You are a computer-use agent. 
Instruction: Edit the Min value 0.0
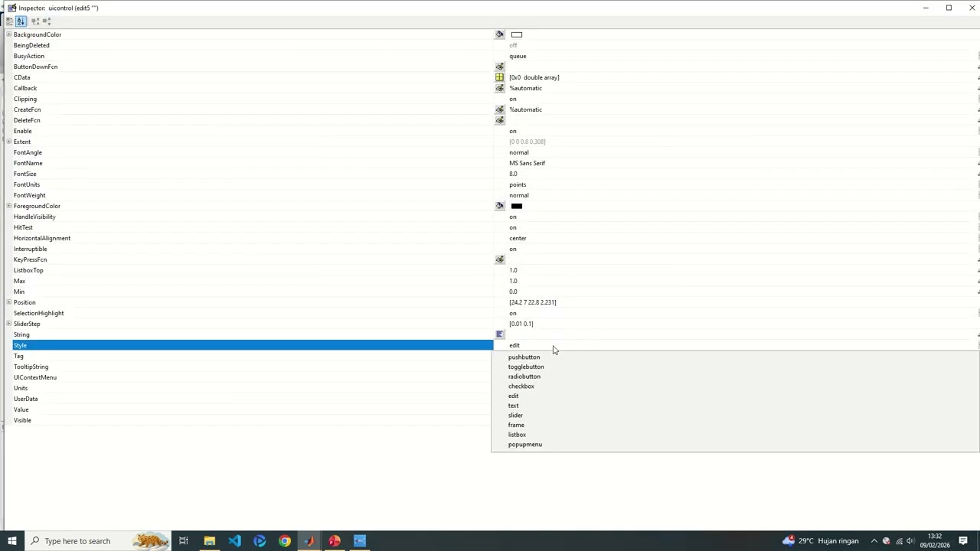click(743, 292)
